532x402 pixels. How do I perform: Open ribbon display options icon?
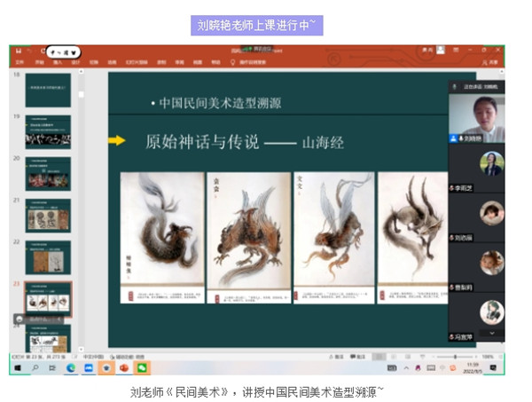tap(456, 50)
